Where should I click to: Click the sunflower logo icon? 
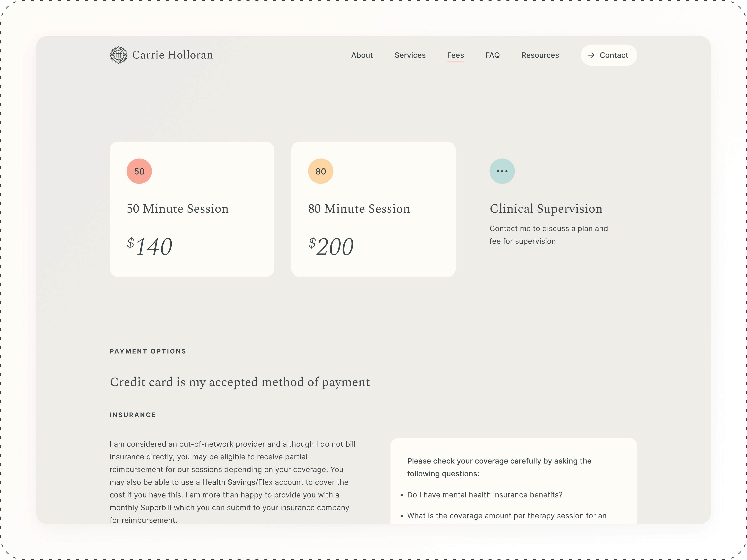point(118,55)
